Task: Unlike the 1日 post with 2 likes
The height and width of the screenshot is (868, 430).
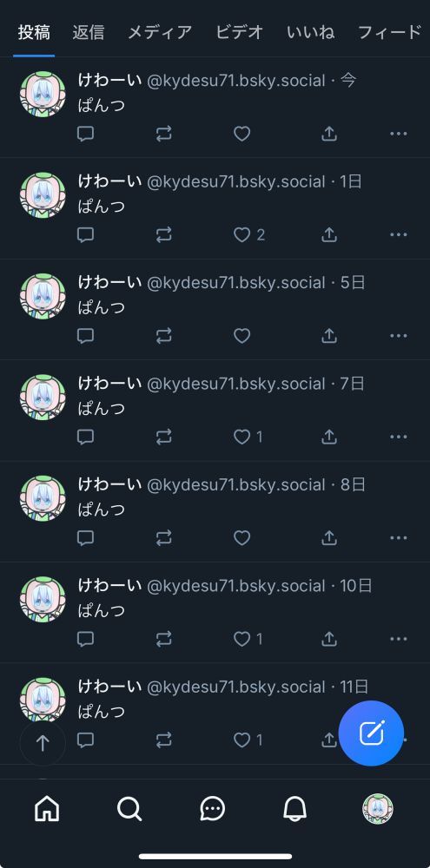Action: [248, 234]
